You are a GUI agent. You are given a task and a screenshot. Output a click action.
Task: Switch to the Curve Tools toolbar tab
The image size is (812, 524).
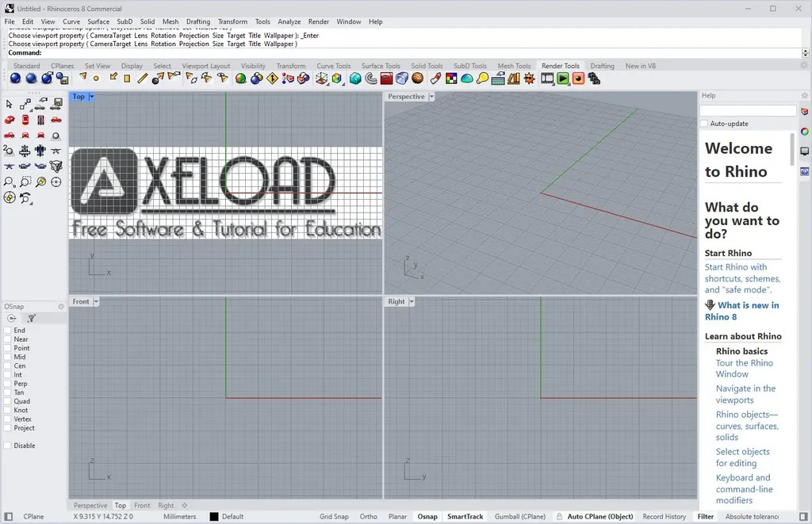click(334, 66)
